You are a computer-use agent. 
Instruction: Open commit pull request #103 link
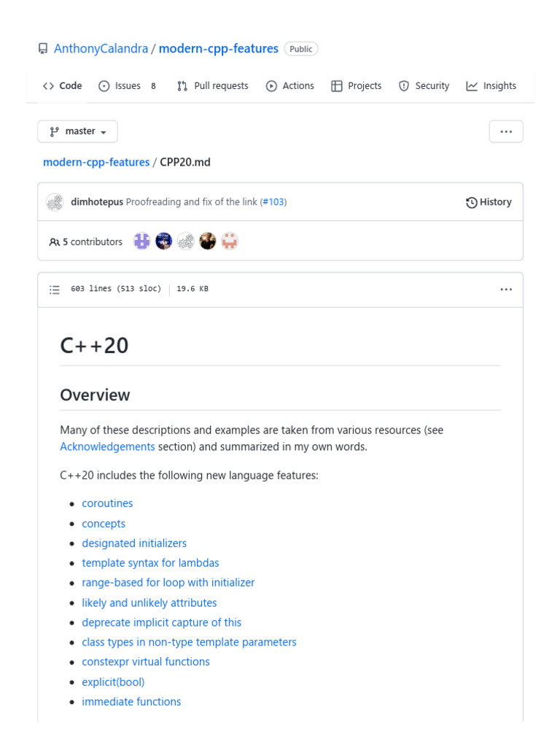(273, 202)
